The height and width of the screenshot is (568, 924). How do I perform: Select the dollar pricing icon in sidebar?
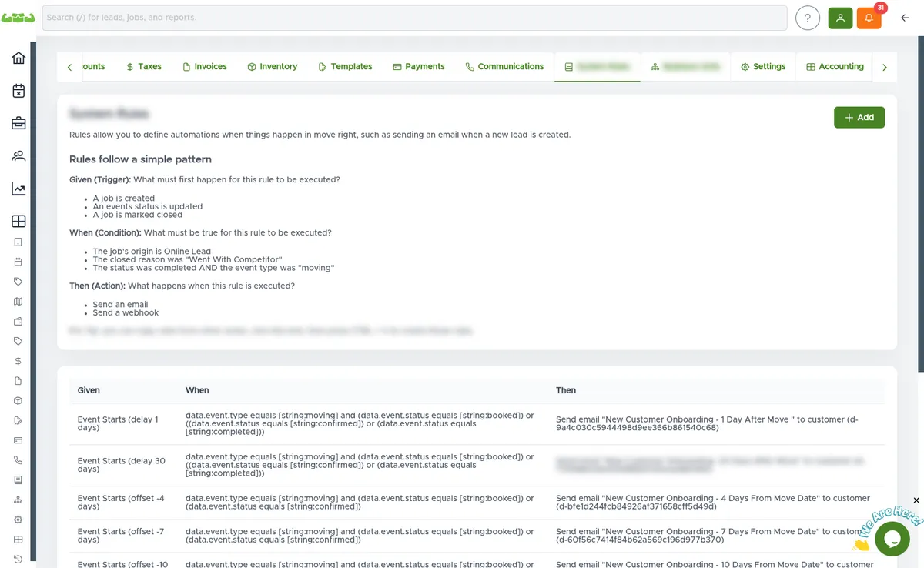(18, 360)
